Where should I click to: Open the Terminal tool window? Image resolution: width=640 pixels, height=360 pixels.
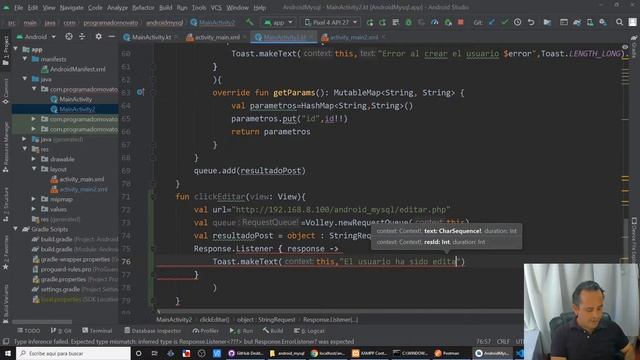97,331
